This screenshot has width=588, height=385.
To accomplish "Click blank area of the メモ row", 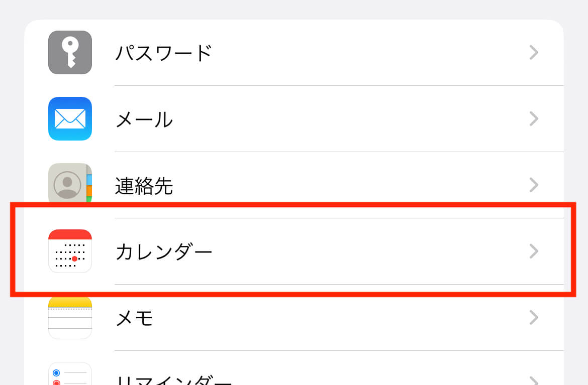I will (338, 318).
